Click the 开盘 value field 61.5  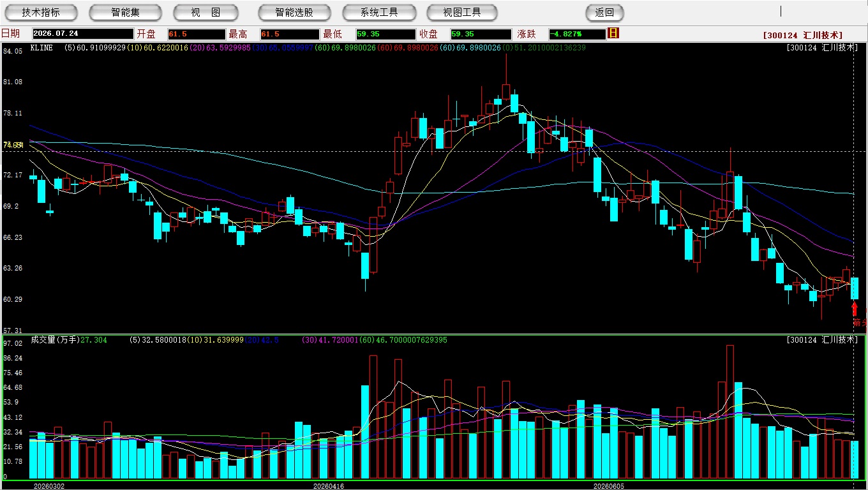(197, 34)
